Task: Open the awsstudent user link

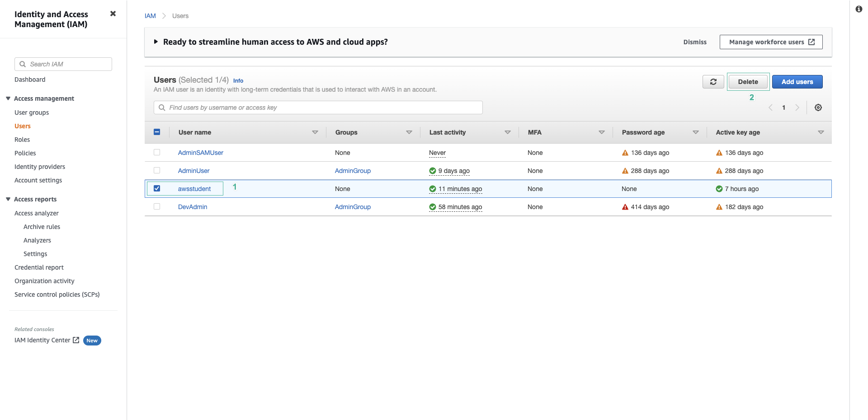Action: [x=194, y=189]
